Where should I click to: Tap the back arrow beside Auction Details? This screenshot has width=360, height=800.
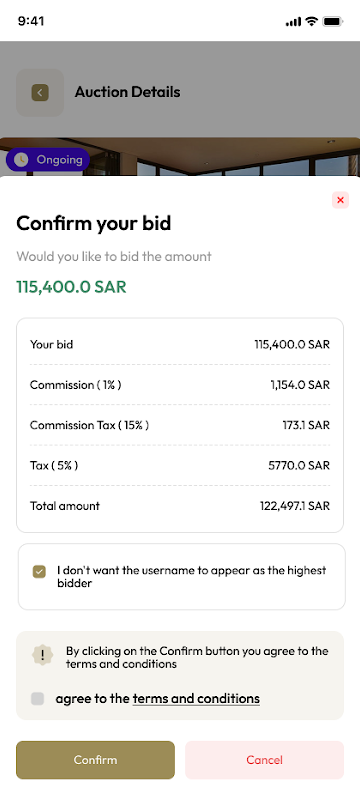(40, 92)
